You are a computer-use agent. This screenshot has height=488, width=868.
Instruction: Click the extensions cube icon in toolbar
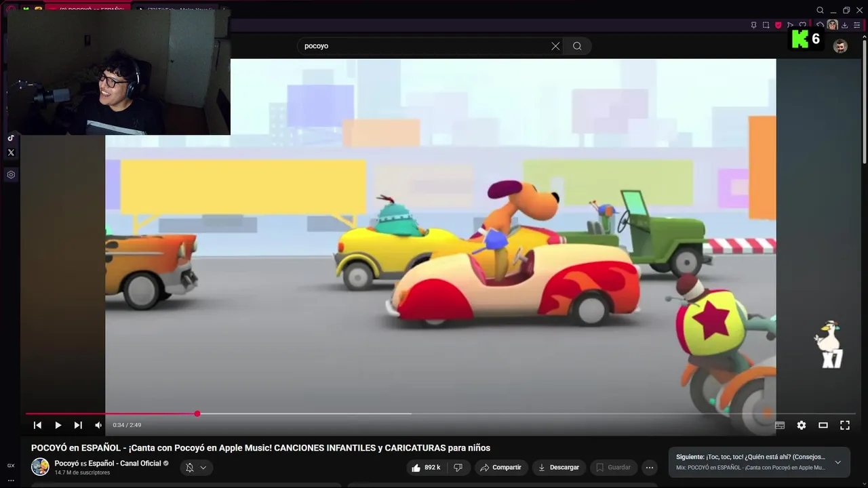pyautogui.click(x=821, y=25)
